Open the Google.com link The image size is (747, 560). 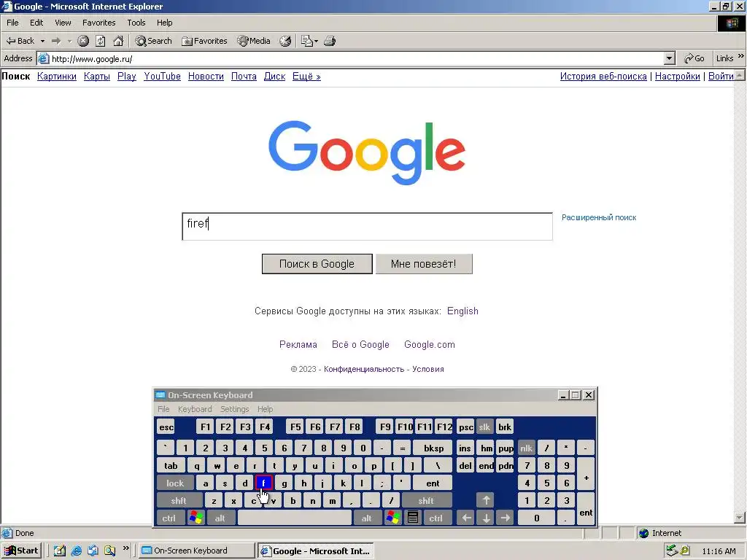(x=429, y=345)
